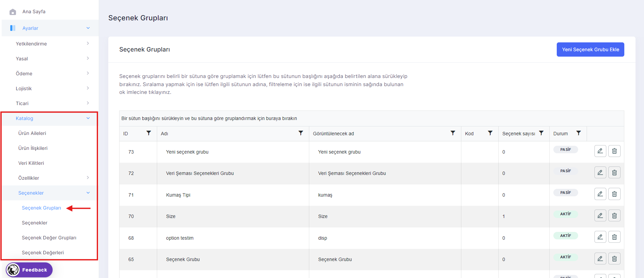
Task: Click the Ana Sayfa home icon
Action: (13, 12)
